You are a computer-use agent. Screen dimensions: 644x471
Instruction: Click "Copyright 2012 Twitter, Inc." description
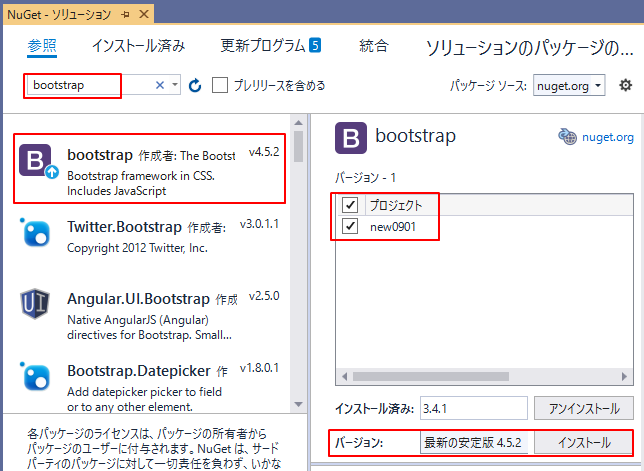[137, 248]
